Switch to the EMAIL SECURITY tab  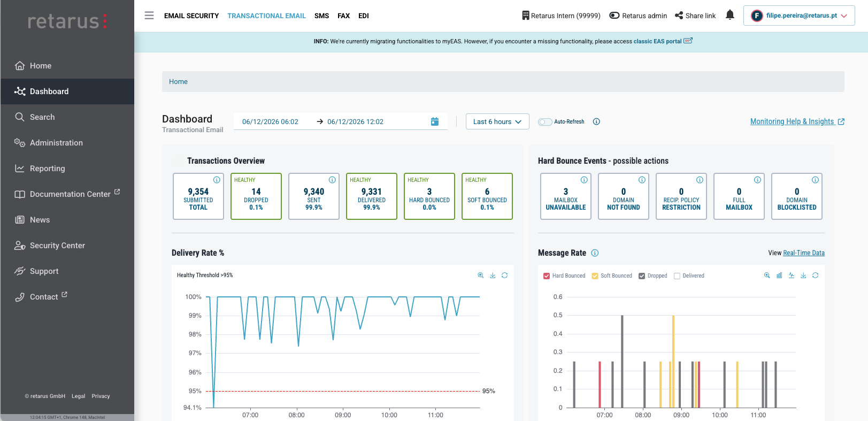click(x=191, y=16)
